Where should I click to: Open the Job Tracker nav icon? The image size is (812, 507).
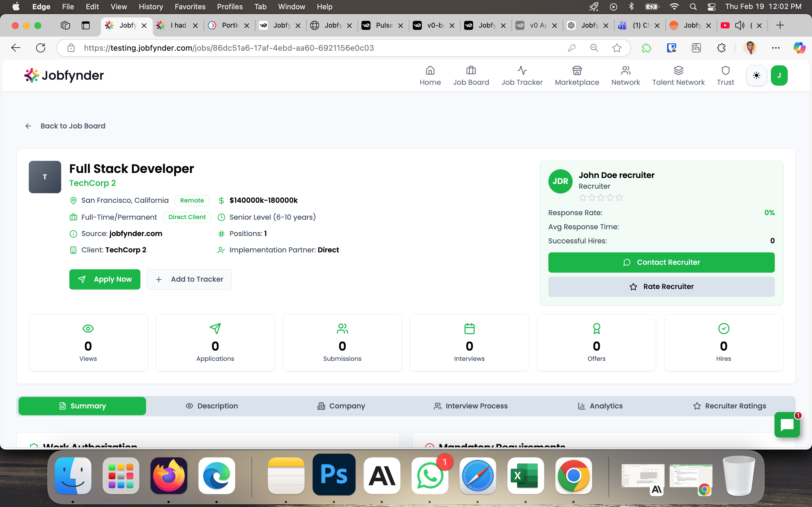522,70
